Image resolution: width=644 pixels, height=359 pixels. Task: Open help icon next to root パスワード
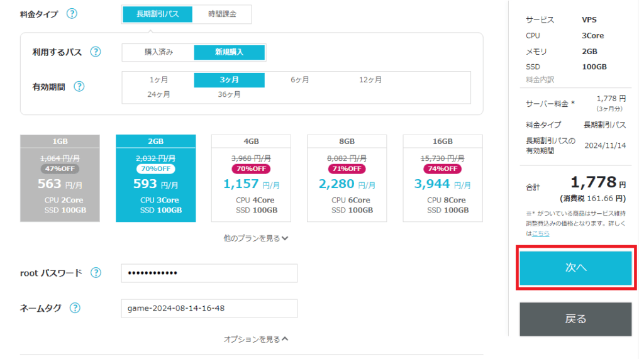pyautogui.click(x=96, y=273)
